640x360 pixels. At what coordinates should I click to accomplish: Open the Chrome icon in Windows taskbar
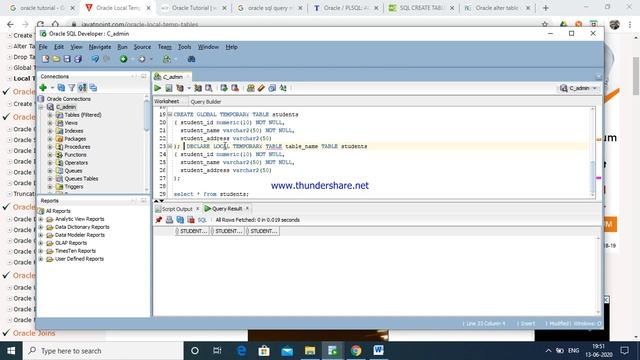click(356, 351)
